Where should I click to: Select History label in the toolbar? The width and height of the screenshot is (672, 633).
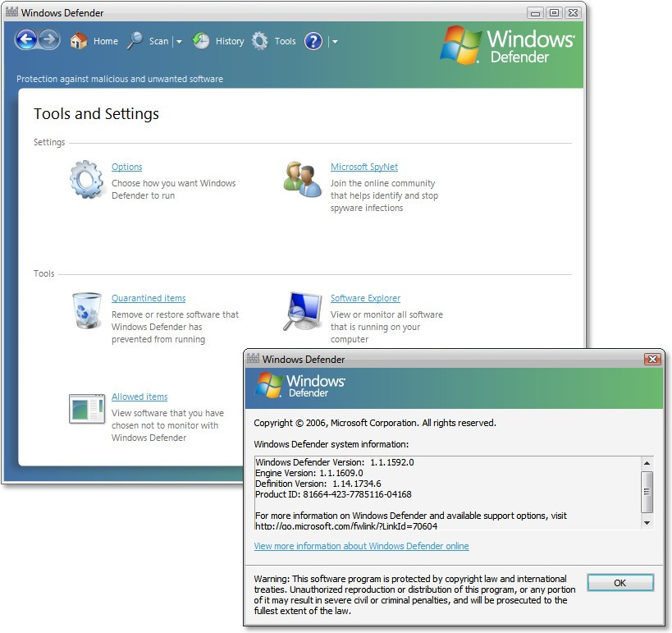click(x=230, y=41)
